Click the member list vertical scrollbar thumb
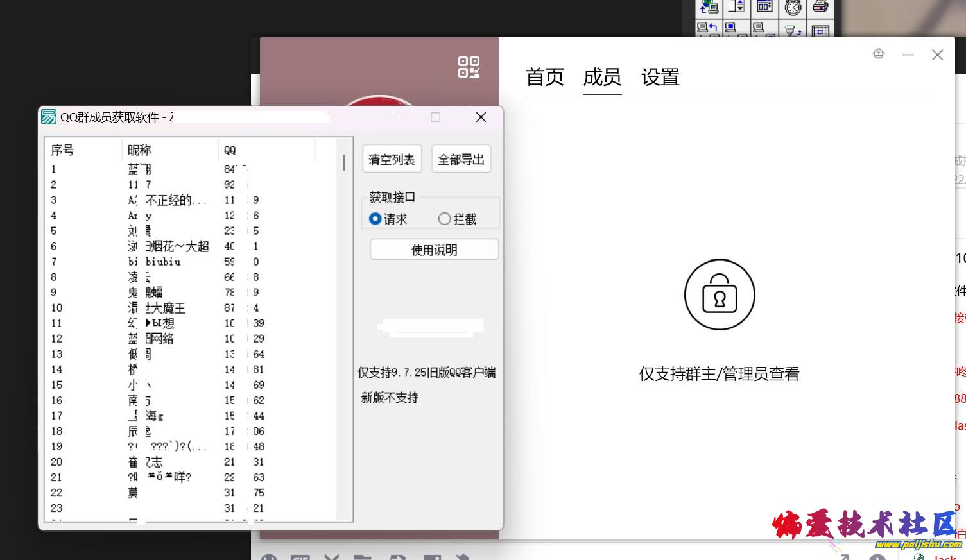This screenshot has width=966, height=560. (x=344, y=163)
